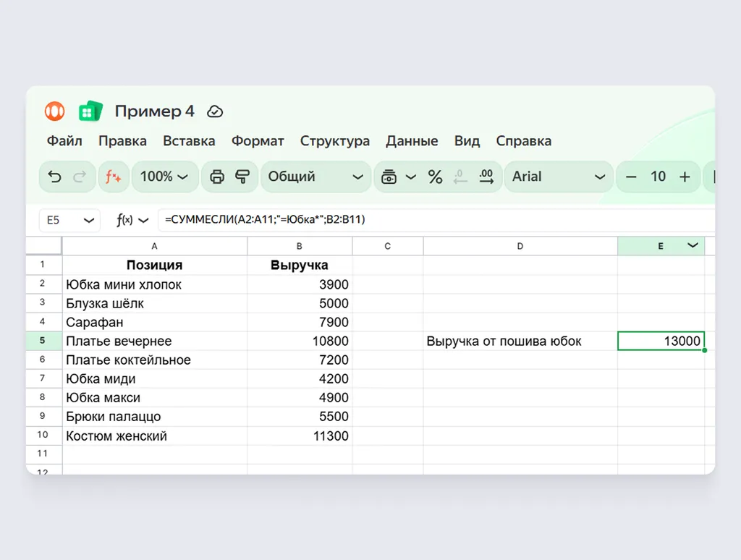Apply currency format icon
741x560 pixels.
coord(389,177)
